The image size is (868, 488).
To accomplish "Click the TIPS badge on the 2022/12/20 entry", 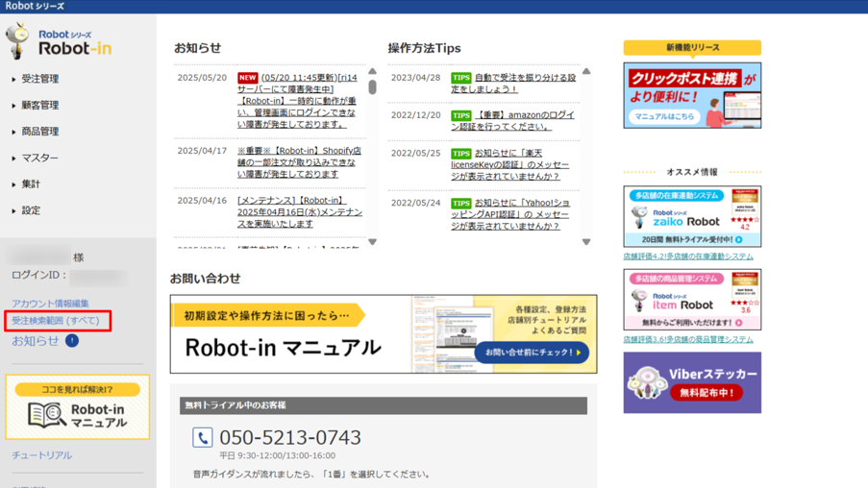I will tap(460, 115).
